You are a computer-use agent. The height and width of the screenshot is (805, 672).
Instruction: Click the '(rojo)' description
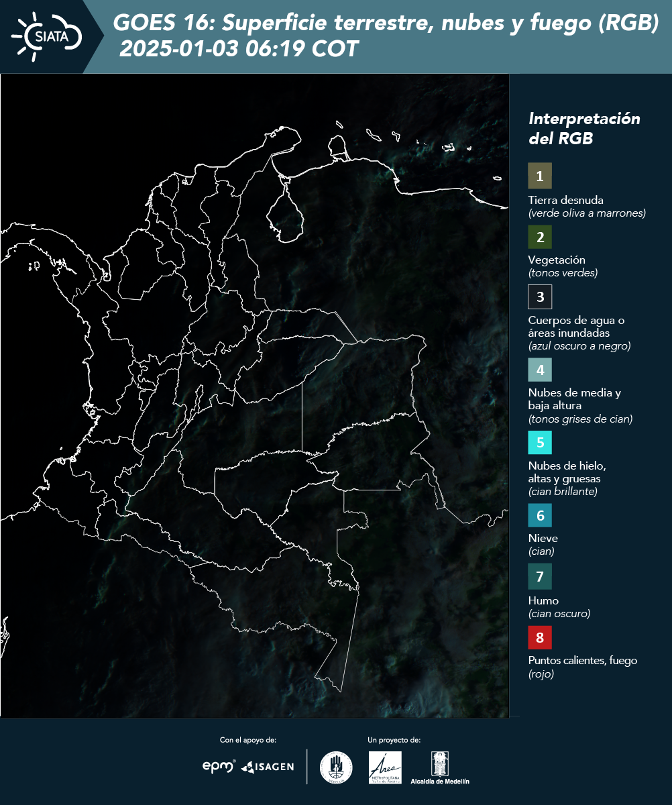(541, 675)
